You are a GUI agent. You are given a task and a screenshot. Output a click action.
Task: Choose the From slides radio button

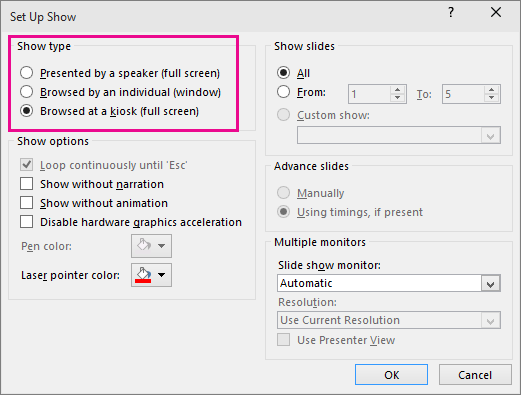(x=283, y=92)
